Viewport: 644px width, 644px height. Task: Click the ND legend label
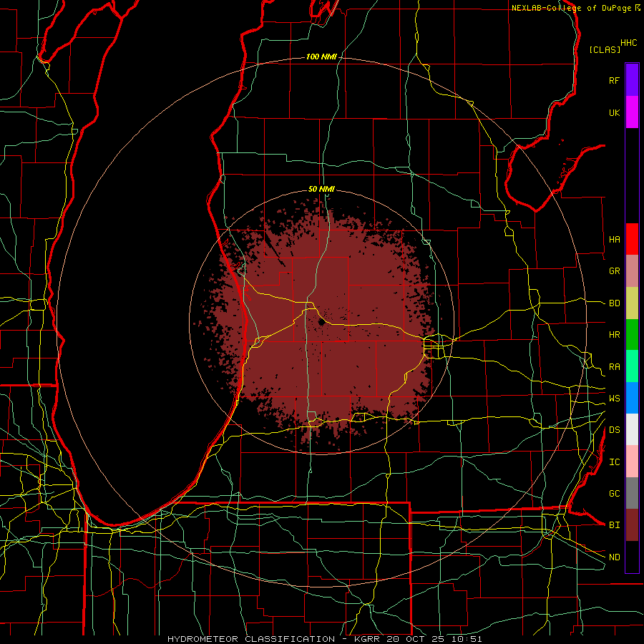click(x=614, y=557)
